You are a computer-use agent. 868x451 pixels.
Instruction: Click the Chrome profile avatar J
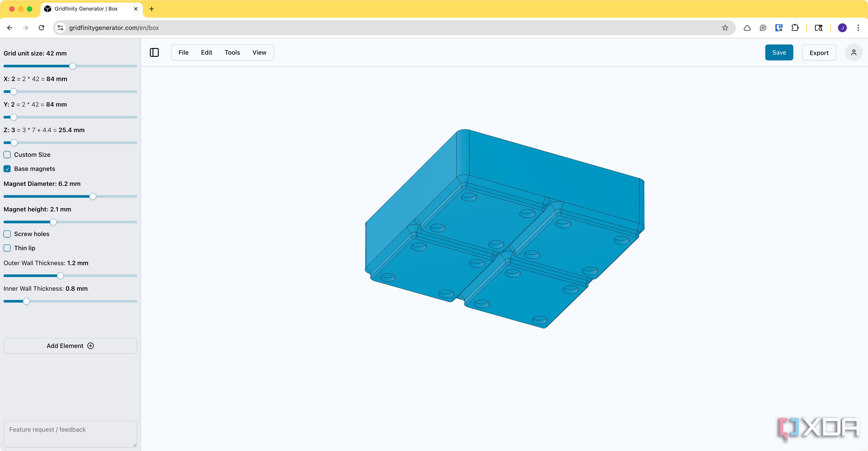coord(842,28)
